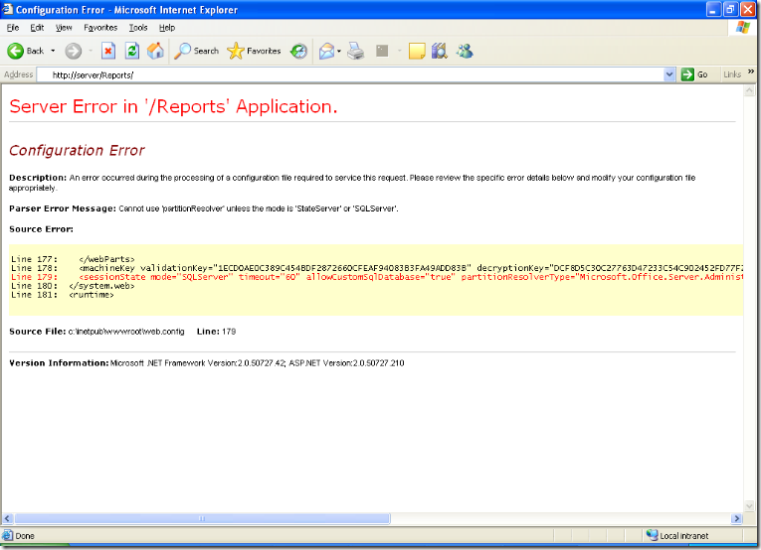Open the Messenger people icon
Screen dimensions: 761x550
coord(464,51)
